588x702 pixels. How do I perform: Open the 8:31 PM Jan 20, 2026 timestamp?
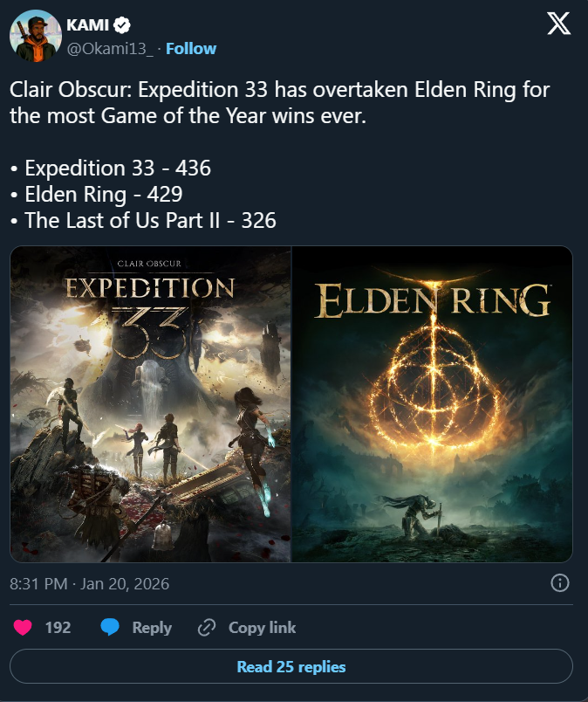(90, 583)
